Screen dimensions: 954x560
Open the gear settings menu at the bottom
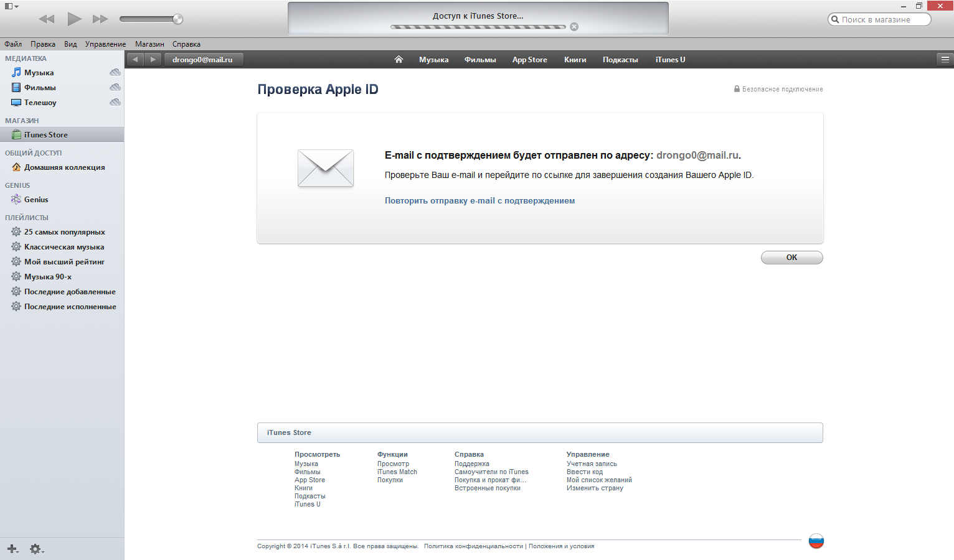click(x=37, y=549)
